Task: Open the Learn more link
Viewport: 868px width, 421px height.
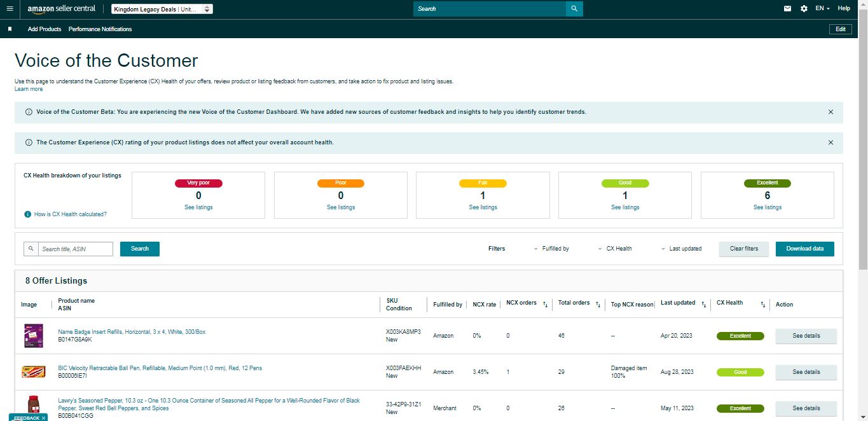Action: coord(29,89)
